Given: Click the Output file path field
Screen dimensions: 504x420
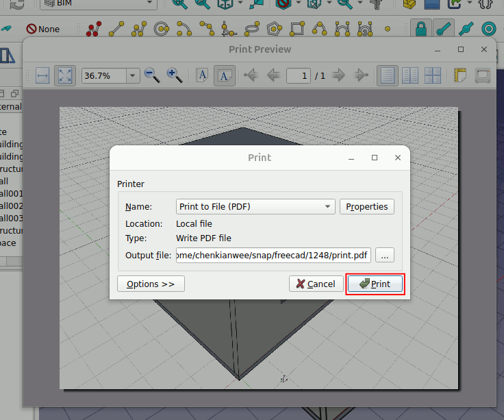Looking at the screenshot, I should [x=273, y=256].
